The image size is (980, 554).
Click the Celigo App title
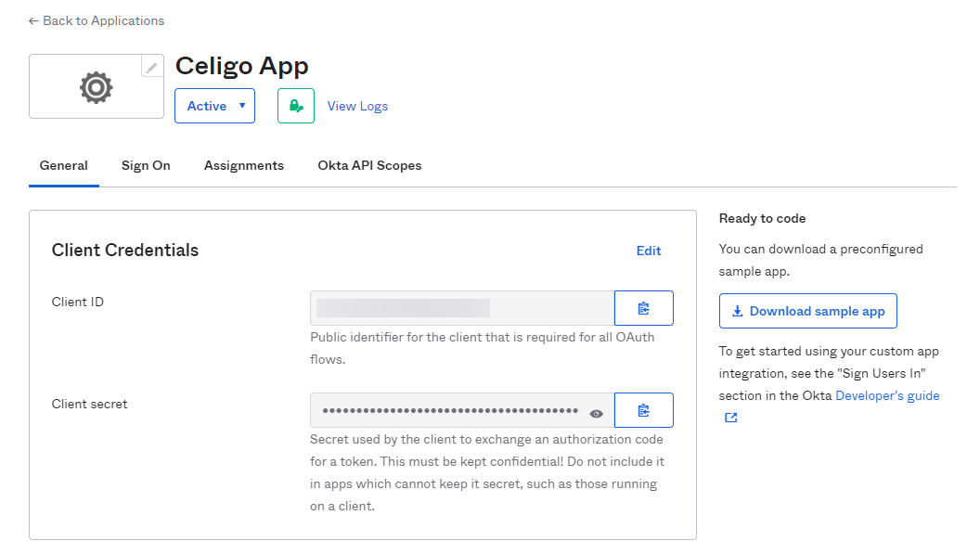[242, 66]
